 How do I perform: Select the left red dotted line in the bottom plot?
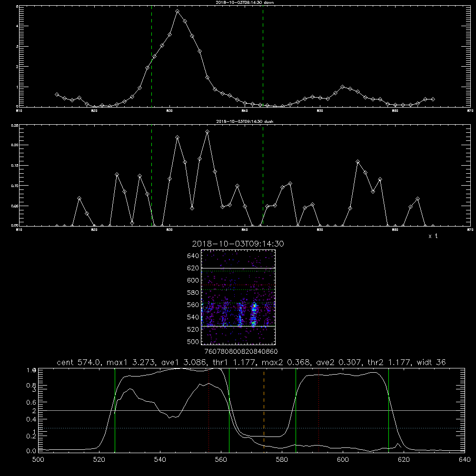click(208, 410)
